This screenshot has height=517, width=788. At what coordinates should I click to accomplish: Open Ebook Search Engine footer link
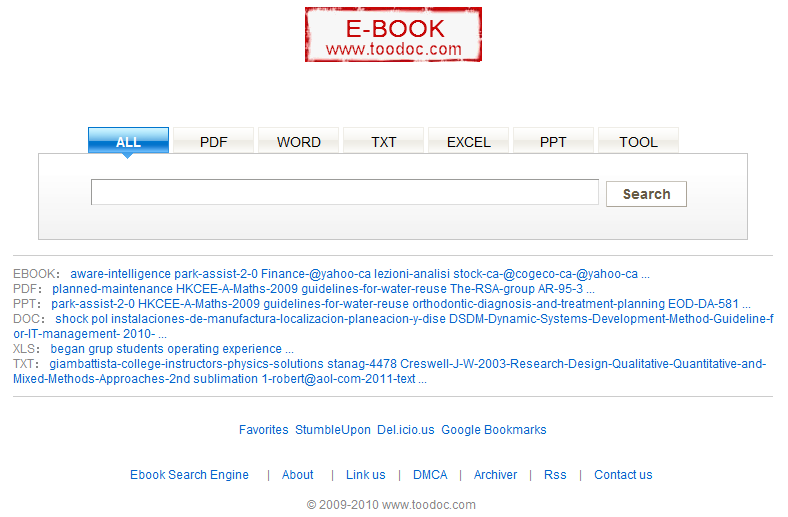[x=189, y=475]
